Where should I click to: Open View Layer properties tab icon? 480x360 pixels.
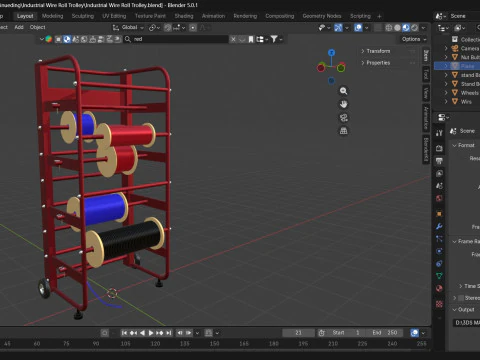439,173
